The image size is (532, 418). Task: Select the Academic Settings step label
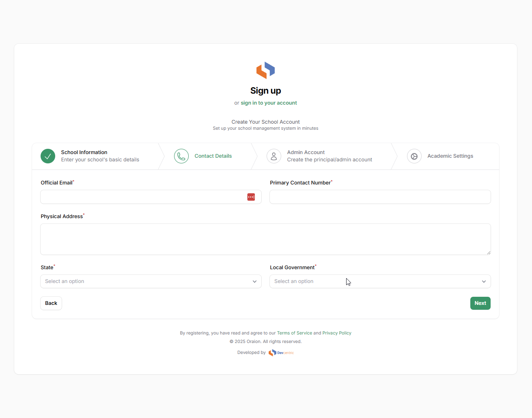[450, 156]
